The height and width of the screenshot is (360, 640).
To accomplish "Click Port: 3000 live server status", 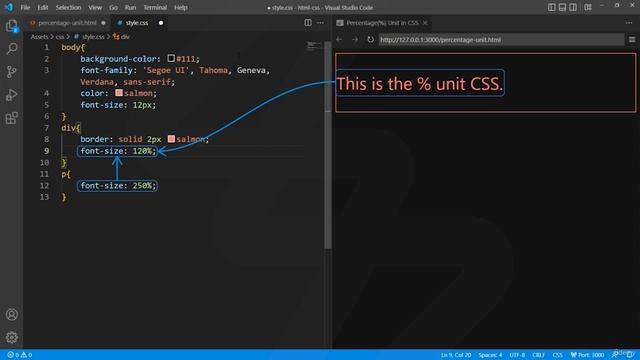I will click(587, 355).
